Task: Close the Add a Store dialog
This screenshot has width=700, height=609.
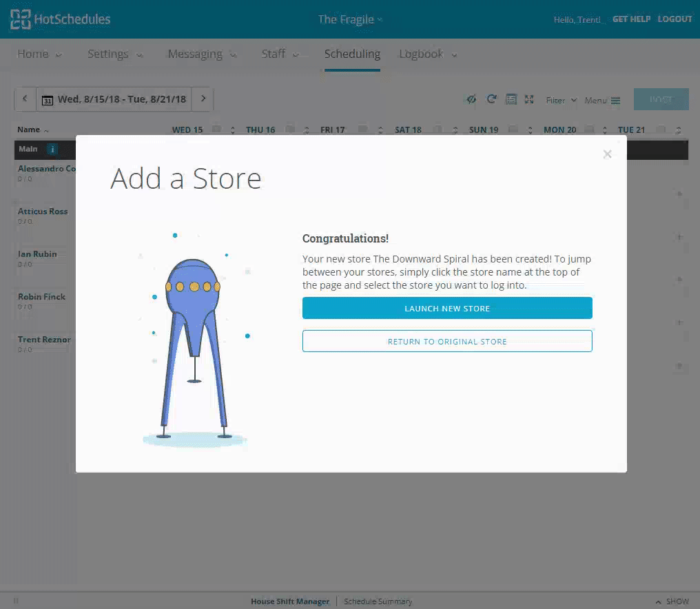Action: [607, 154]
